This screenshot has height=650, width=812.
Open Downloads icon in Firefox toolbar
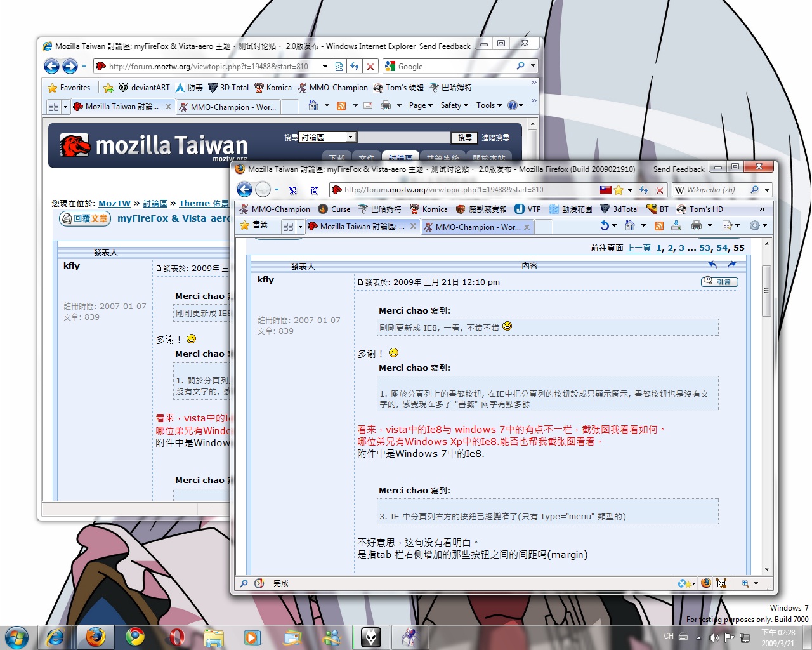[676, 225]
